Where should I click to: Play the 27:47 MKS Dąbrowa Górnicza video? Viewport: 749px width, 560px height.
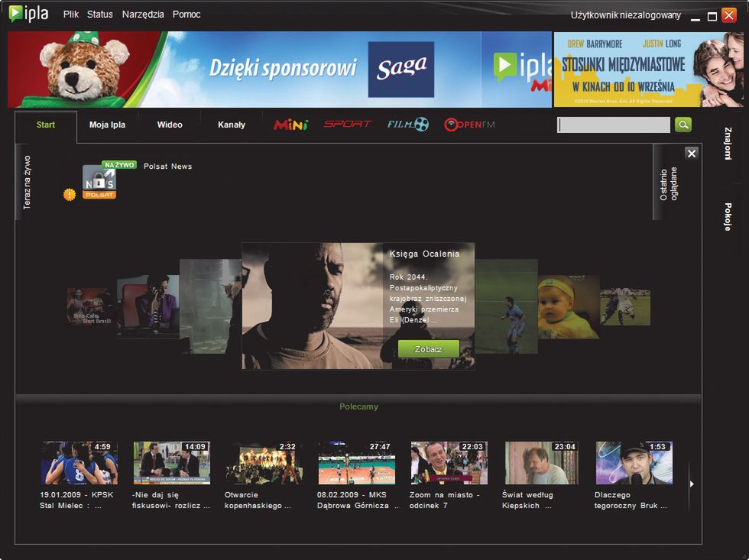(x=357, y=463)
